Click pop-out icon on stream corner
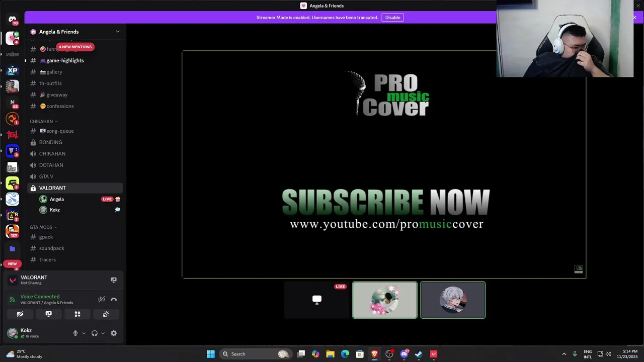Screen dimensions: 644x362 [579, 269]
